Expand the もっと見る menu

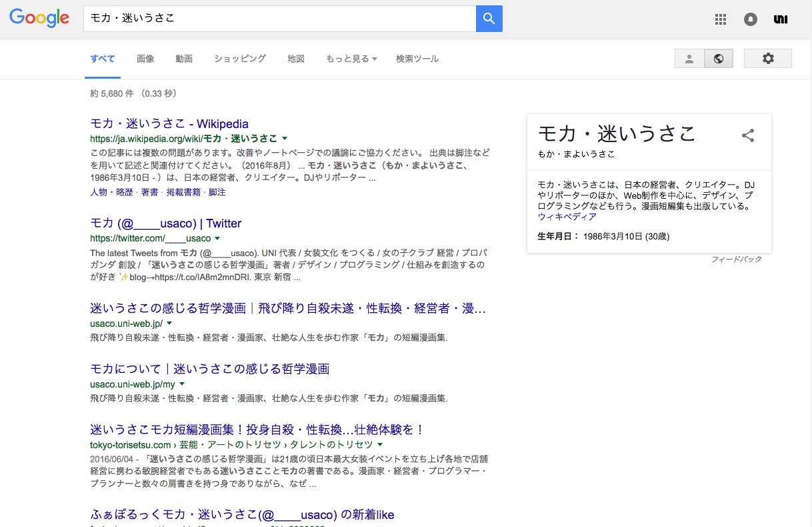coord(351,59)
